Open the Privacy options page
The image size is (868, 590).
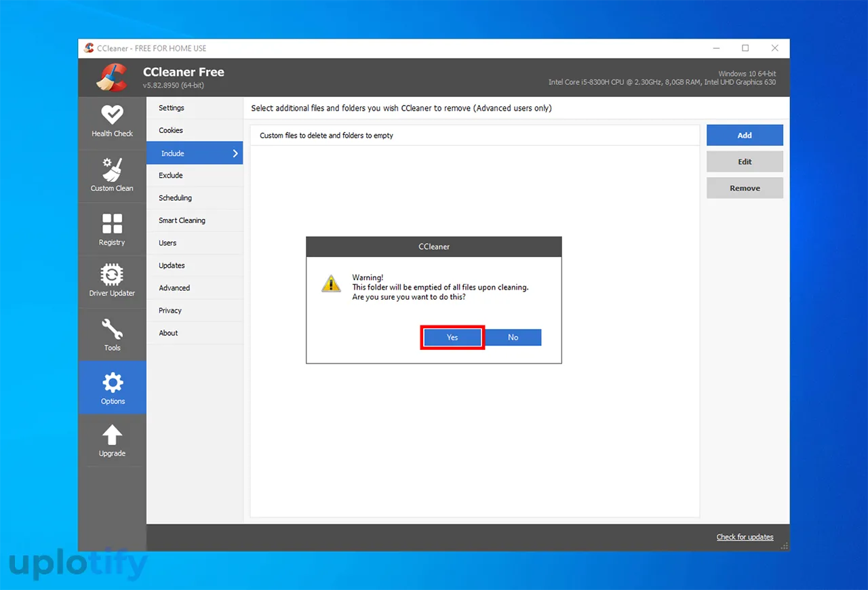click(x=195, y=311)
